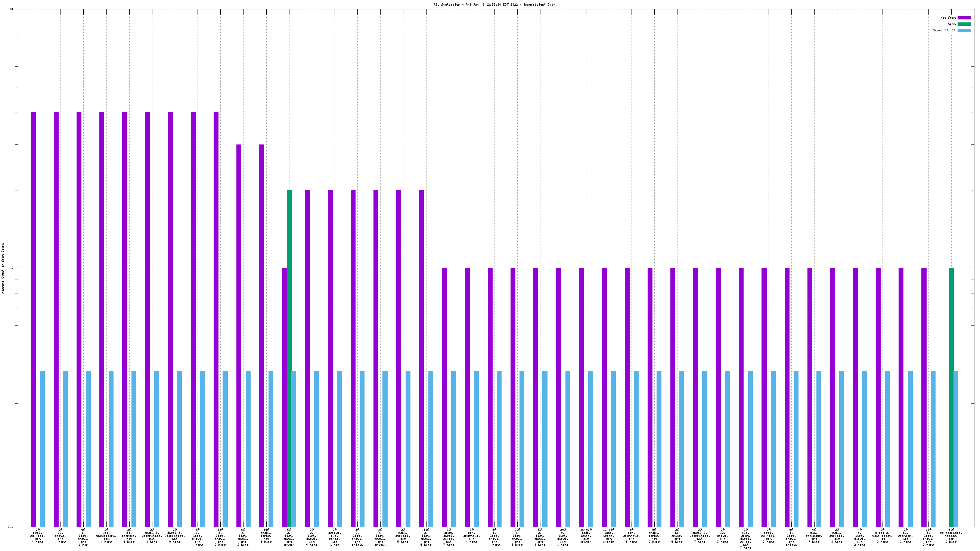Click the '1.list.dnswl.org 1 hop' axis label
980x551 pixels.
[x=83, y=537]
